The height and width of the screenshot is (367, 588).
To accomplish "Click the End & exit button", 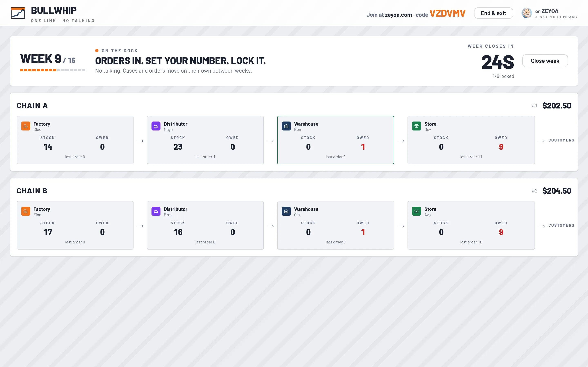I will [x=493, y=13].
